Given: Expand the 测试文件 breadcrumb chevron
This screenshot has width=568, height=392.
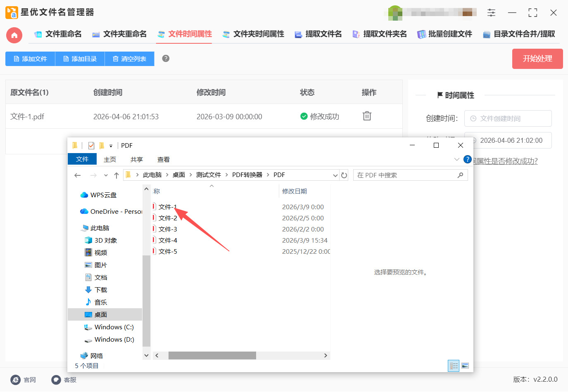Looking at the screenshot, I should coord(226,175).
